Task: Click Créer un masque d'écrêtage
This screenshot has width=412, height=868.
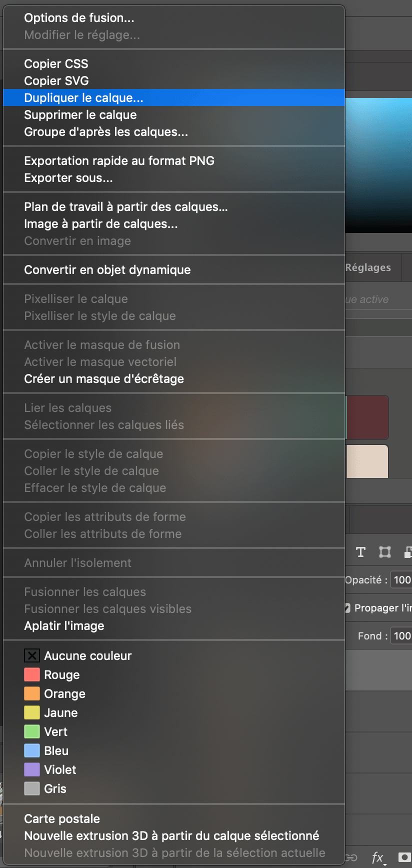Action: point(104,378)
